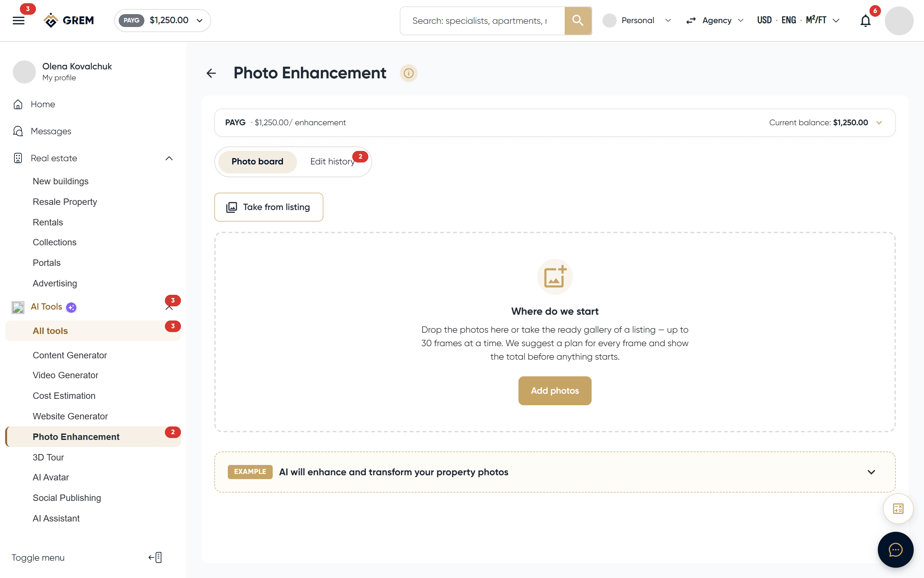Open Video Generator in sidebar

point(66,375)
